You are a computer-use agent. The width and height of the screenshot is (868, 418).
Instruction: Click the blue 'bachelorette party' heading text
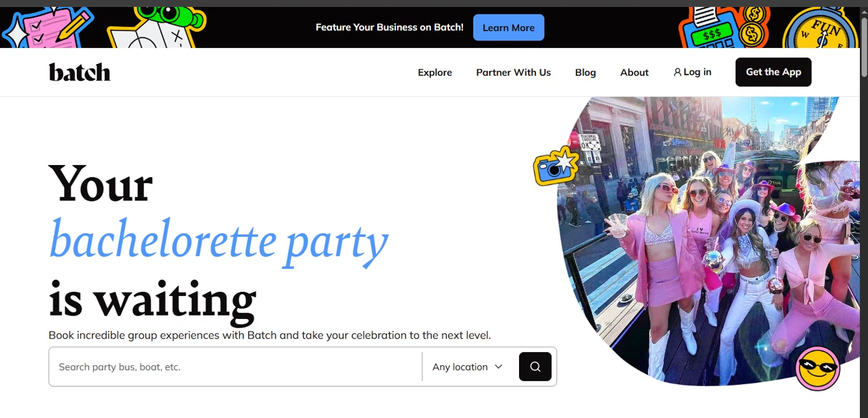click(x=219, y=242)
